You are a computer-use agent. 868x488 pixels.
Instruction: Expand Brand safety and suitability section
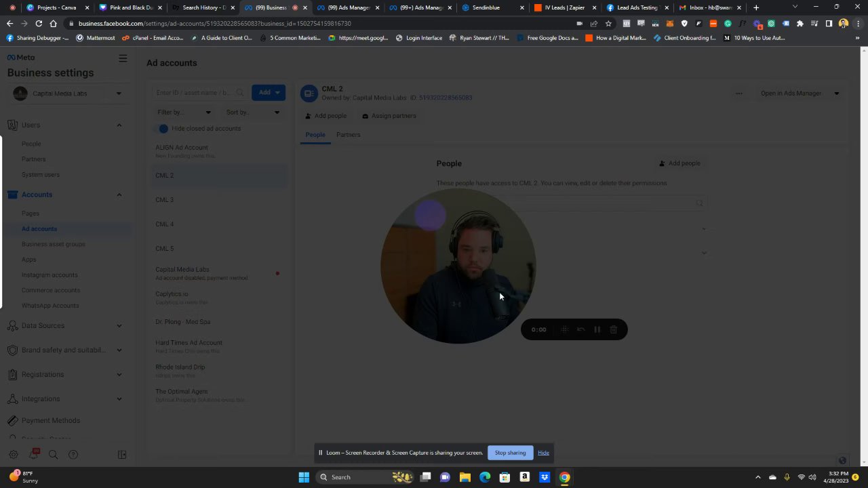(119, 350)
